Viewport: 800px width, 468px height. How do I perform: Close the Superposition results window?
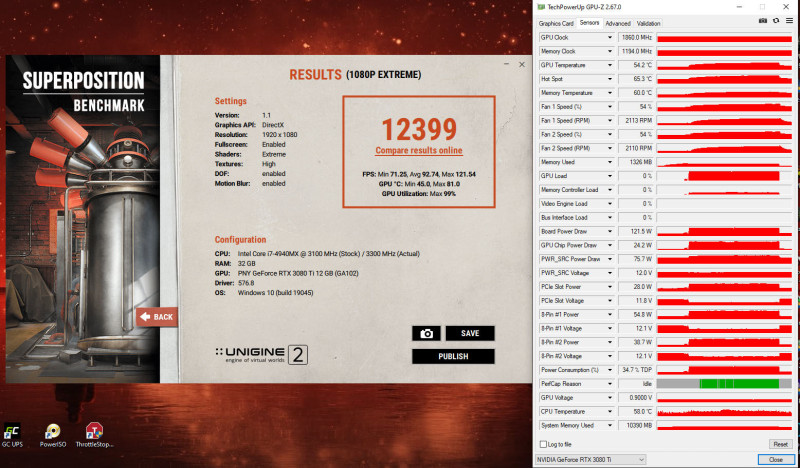[x=521, y=64]
